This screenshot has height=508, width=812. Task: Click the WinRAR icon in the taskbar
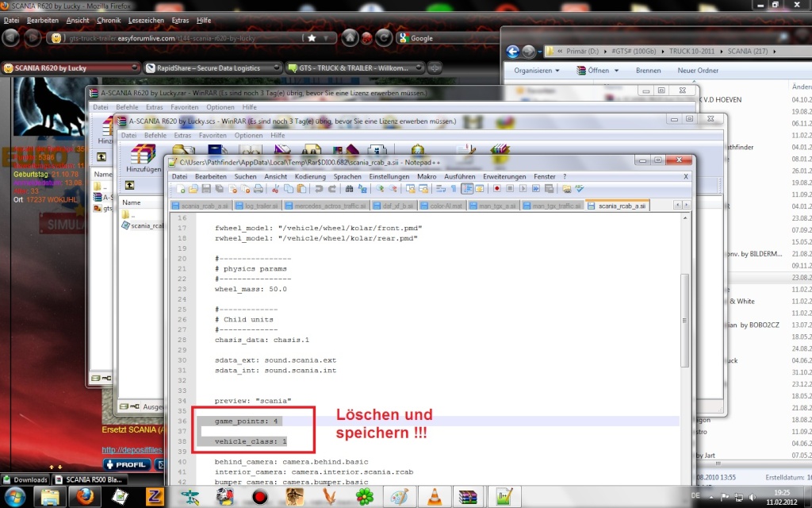point(468,497)
